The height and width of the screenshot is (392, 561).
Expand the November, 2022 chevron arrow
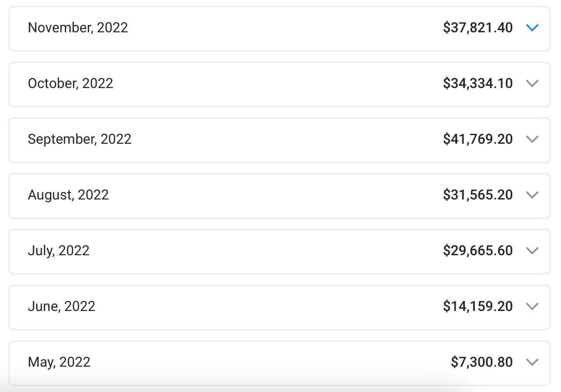(532, 28)
